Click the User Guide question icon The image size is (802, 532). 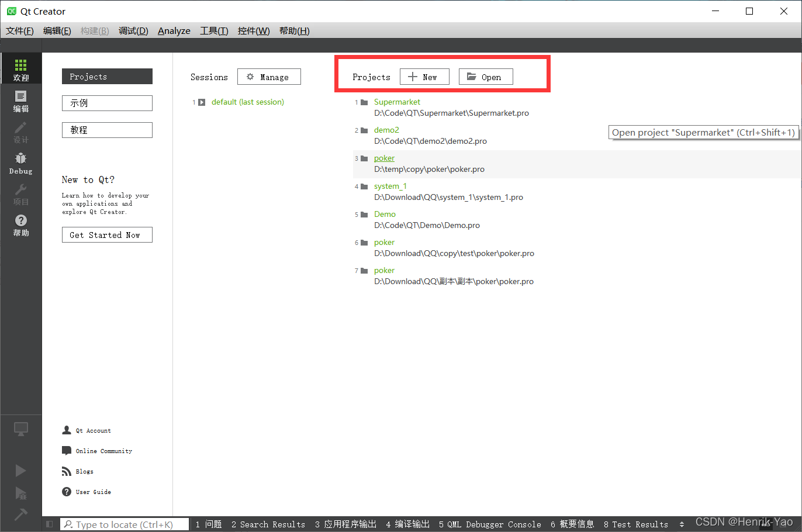pos(67,492)
